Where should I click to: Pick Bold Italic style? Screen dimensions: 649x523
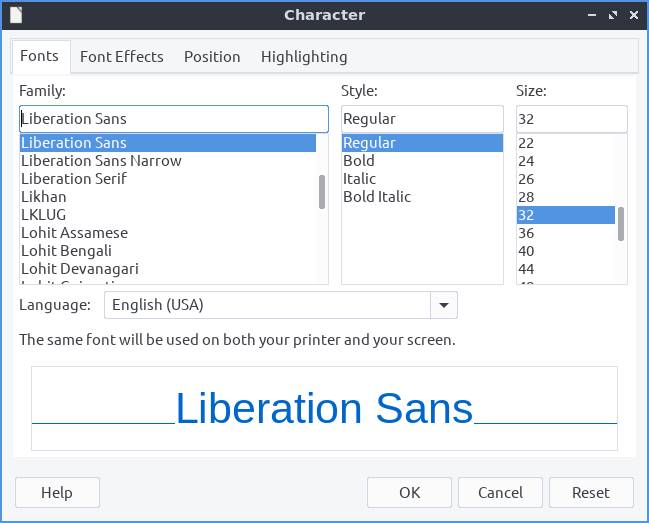click(x=377, y=197)
